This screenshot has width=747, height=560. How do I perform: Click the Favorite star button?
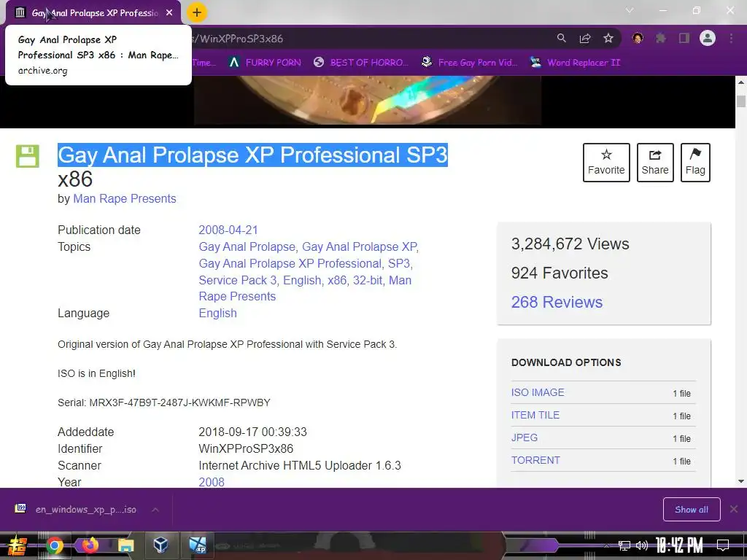click(x=606, y=163)
